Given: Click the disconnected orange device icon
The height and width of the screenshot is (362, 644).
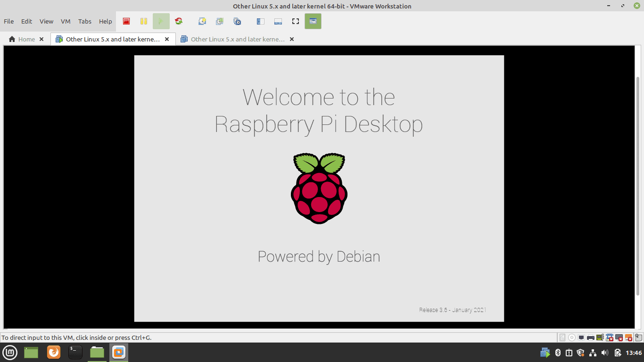Looking at the screenshot, I should (628, 337).
